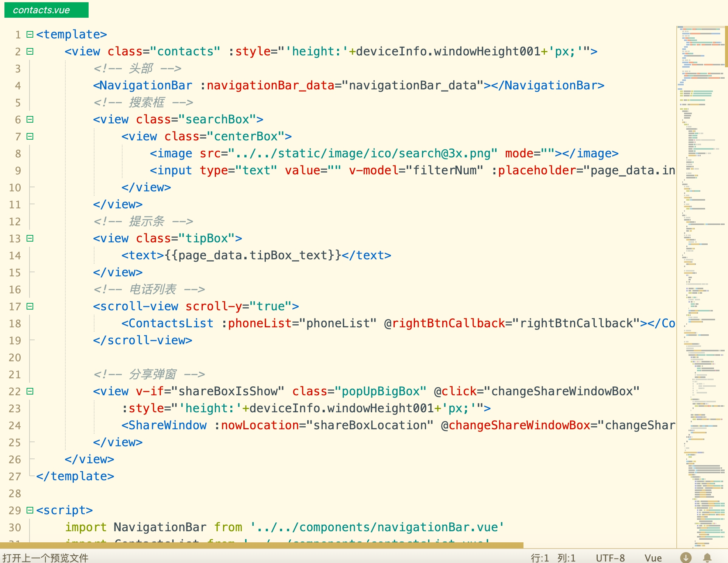Collapse the contacts view fold on line 2
Image resolution: width=728 pixels, height=563 pixels.
pyautogui.click(x=30, y=51)
